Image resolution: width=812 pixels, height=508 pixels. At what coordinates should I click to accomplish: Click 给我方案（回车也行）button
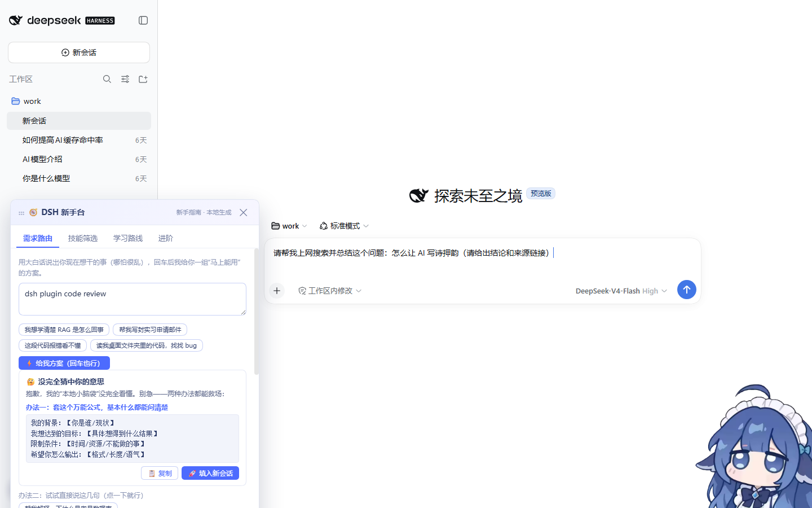[64, 363]
